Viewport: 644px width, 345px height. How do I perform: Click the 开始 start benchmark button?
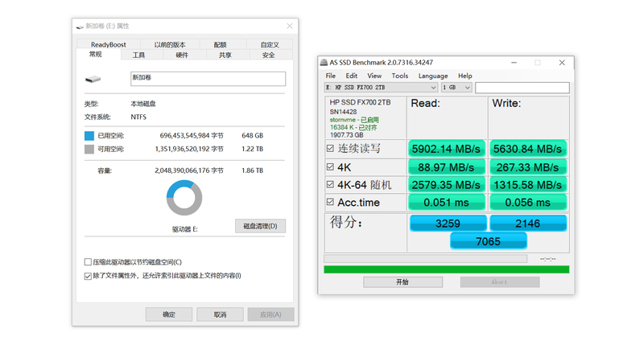[x=403, y=281]
